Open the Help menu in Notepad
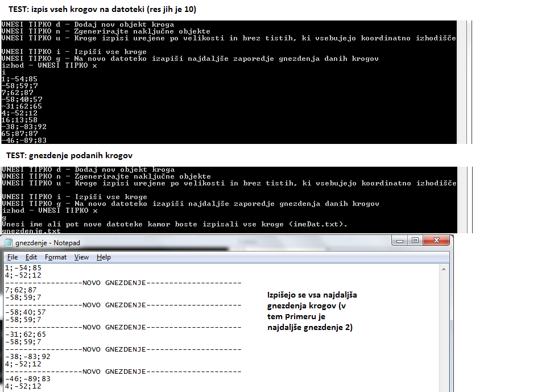This screenshot has width=554, height=392. (x=104, y=257)
